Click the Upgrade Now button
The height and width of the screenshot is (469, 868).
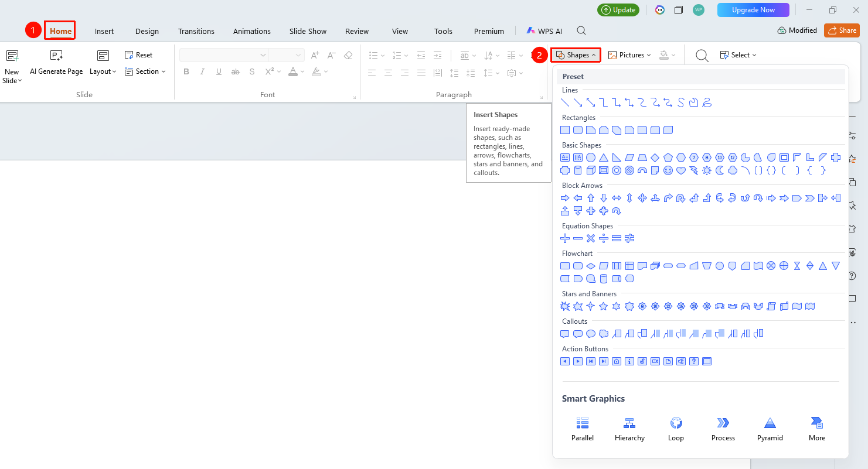[x=753, y=10]
